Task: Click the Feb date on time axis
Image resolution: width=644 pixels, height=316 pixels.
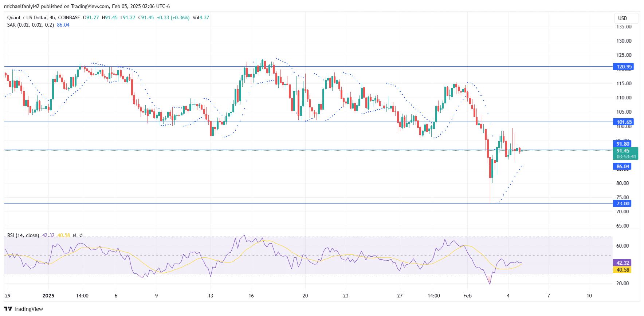Action: point(467,296)
